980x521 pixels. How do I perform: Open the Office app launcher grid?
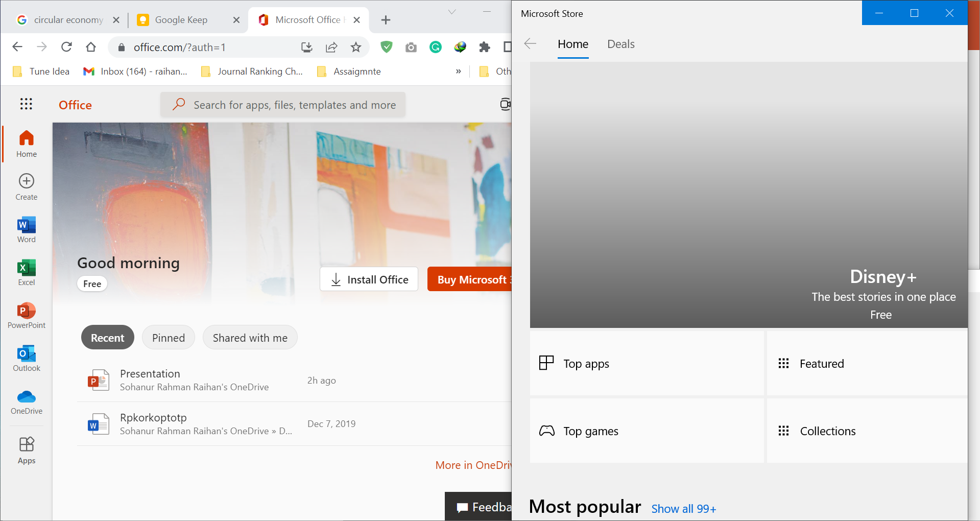pyautogui.click(x=26, y=104)
